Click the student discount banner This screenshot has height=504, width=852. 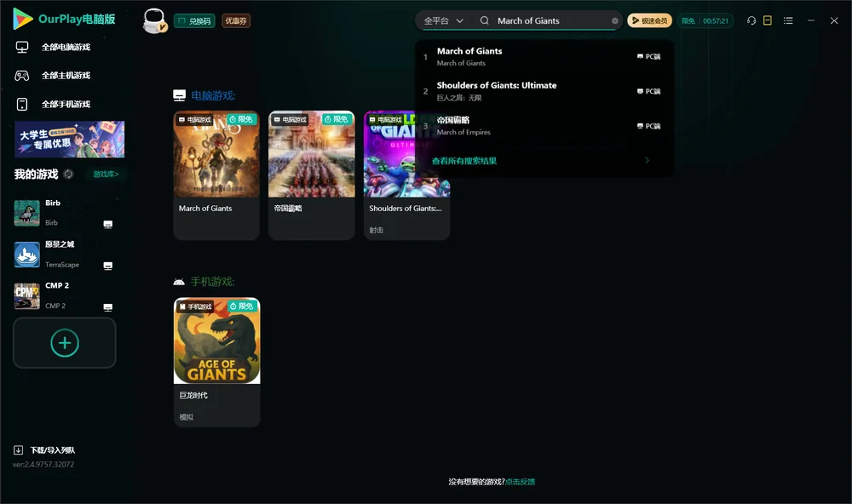click(70, 140)
